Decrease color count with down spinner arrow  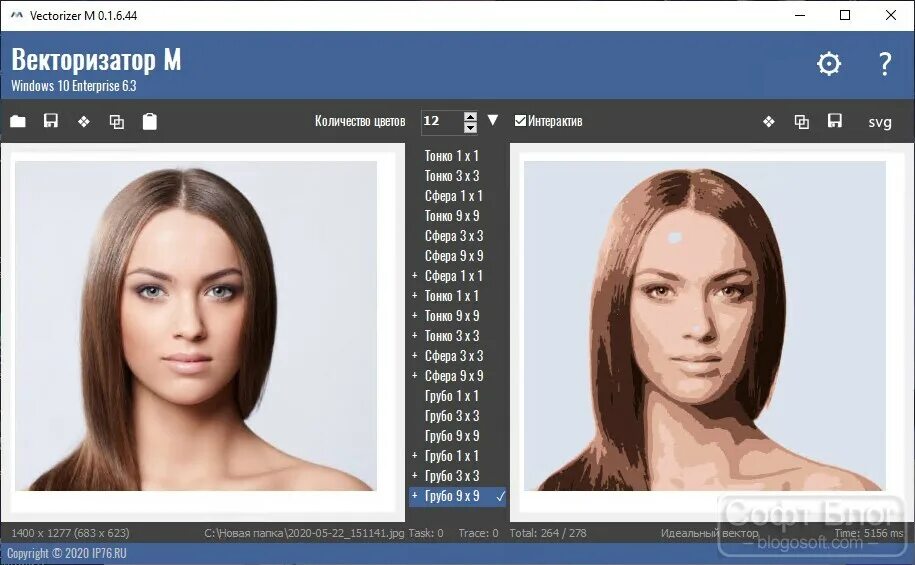pos(470,127)
